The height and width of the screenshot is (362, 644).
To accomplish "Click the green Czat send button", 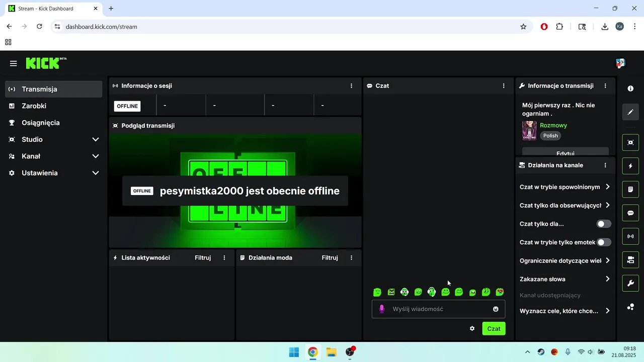I will click(494, 328).
